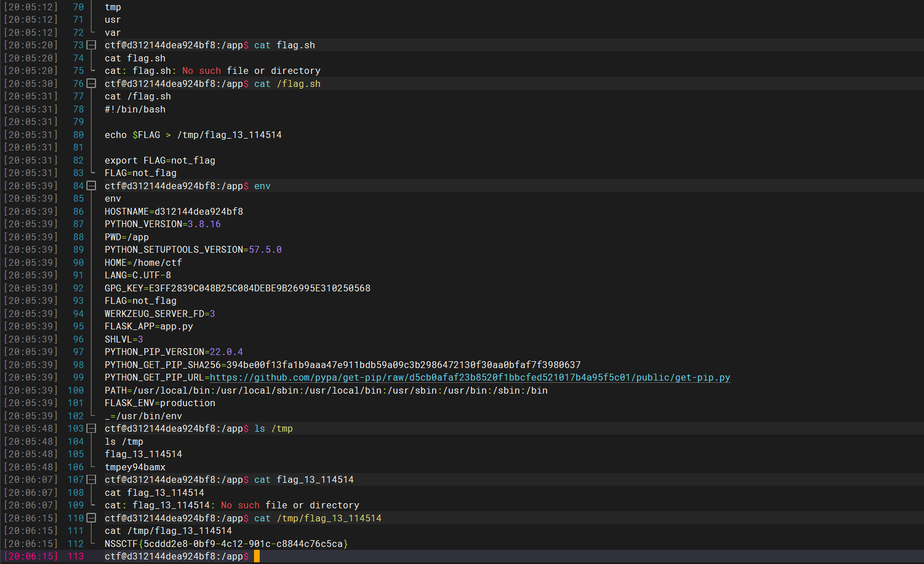Click 'FLASK_APP=app.py' line
This screenshot has width=924, height=564.
click(x=149, y=326)
